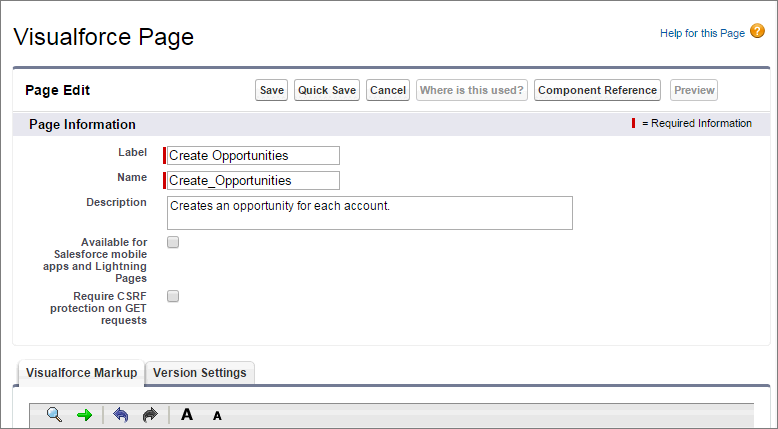This screenshot has width=778, height=429.
Task: Increase font size with large A icon
Action: click(x=187, y=414)
